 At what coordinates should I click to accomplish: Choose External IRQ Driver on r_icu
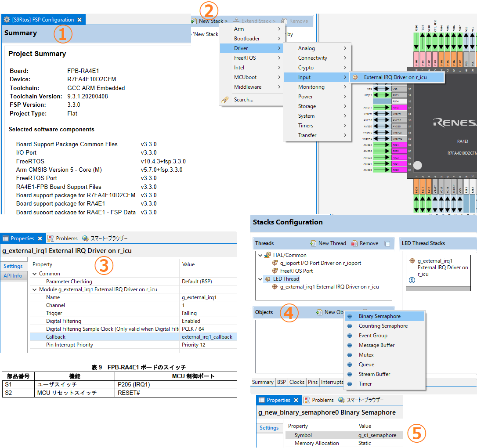pyautogui.click(x=397, y=77)
